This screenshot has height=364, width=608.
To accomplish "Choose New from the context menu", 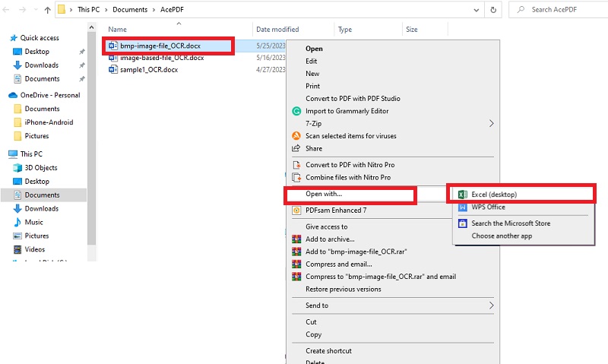I will coord(312,74).
